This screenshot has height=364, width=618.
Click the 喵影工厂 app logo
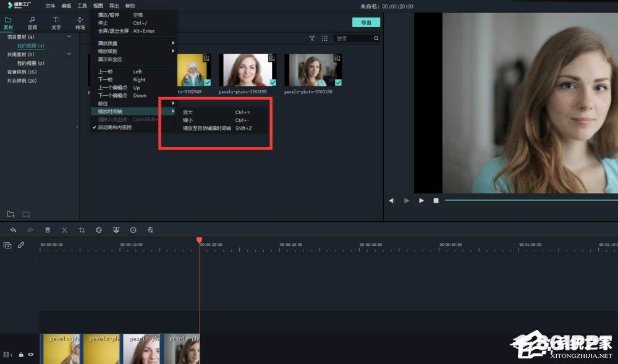click(19, 5)
